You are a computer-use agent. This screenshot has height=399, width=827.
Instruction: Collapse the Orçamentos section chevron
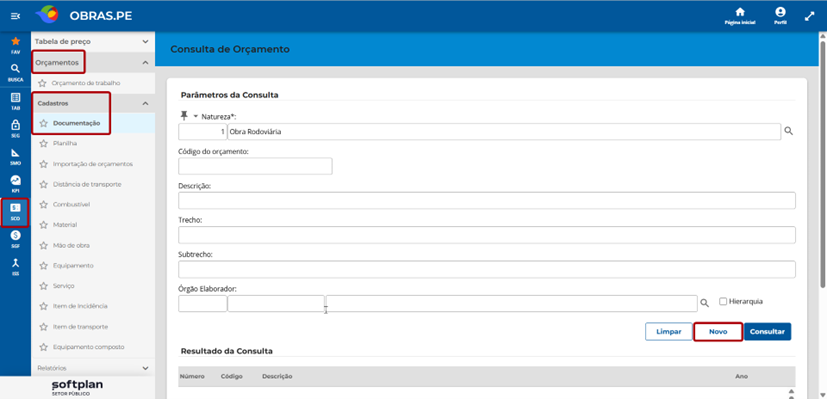point(146,62)
